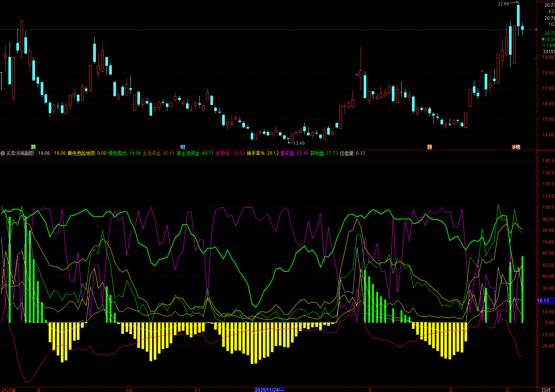Click the -20.00 indicator axis label
This screenshot has width=555, height=392.
pos(548,346)
